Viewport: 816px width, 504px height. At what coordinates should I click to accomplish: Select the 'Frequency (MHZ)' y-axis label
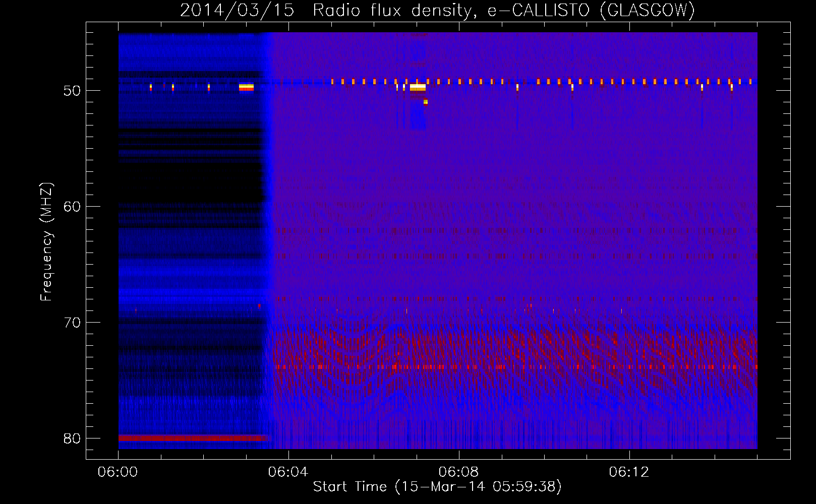click(x=46, y=242)
